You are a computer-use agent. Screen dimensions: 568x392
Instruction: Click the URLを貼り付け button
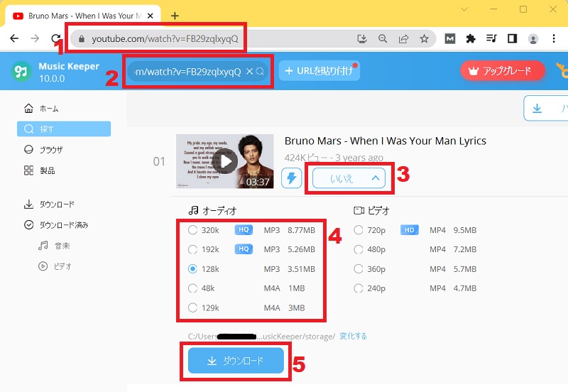pyautogui.click(x=319, y=70)
